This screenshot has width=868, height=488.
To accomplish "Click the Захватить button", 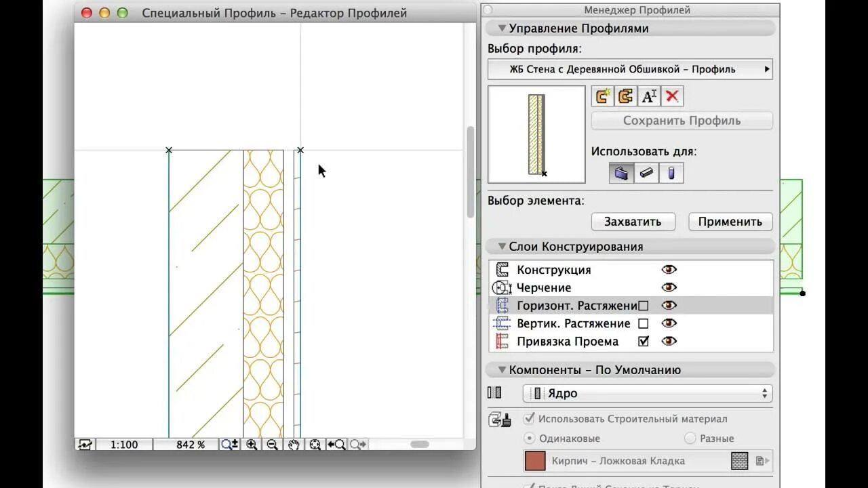I will pyautogui.click(x=633, y=222).
